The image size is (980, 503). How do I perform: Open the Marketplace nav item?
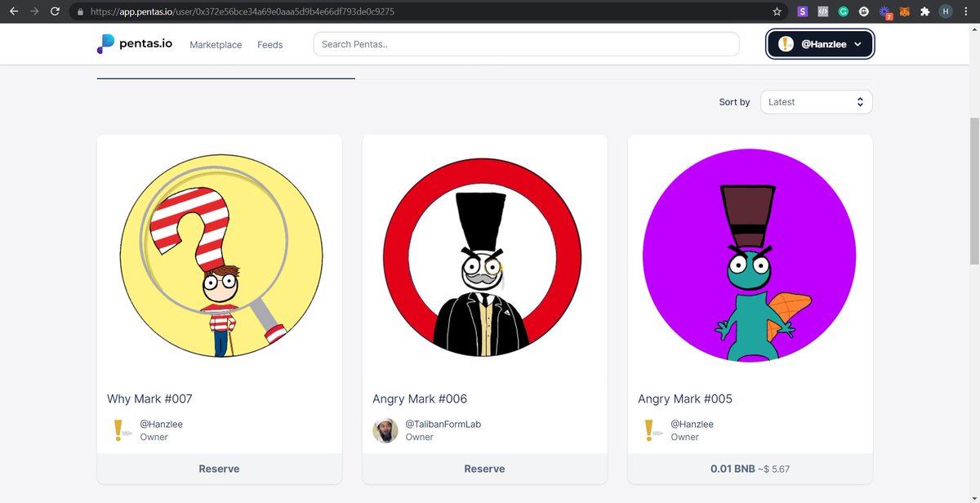[216, 45]
